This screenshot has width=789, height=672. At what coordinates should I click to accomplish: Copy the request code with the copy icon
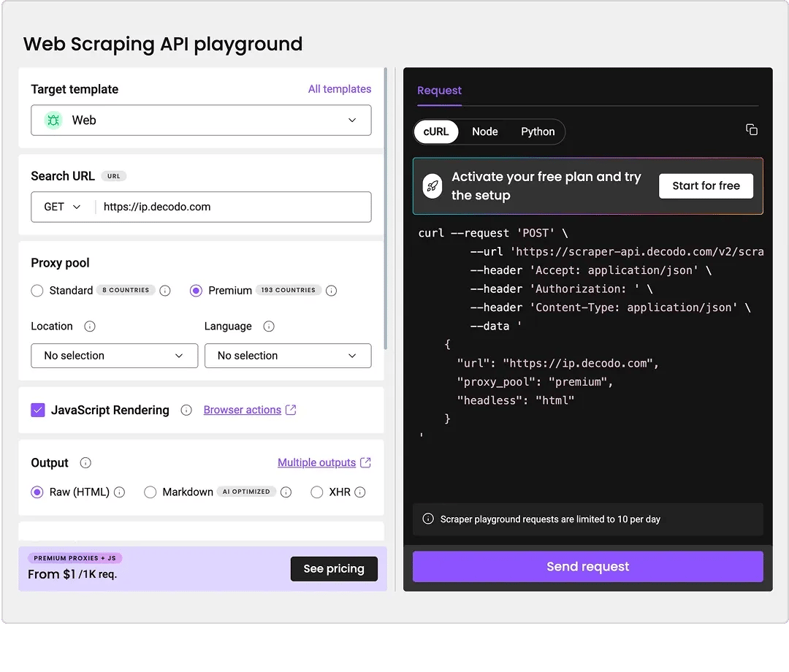click(751, 130)
